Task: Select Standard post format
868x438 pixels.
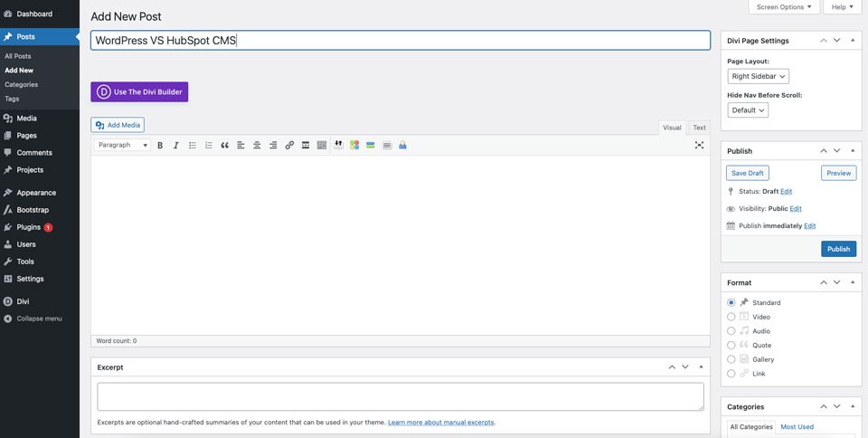Action: [x=731, y=302]
